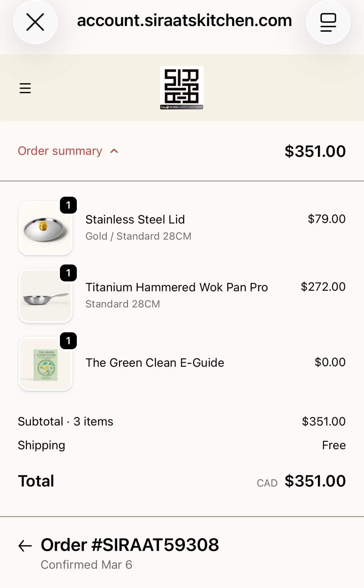
Task: Tap the $351.00 order summary total
Action: click(315, 151)
